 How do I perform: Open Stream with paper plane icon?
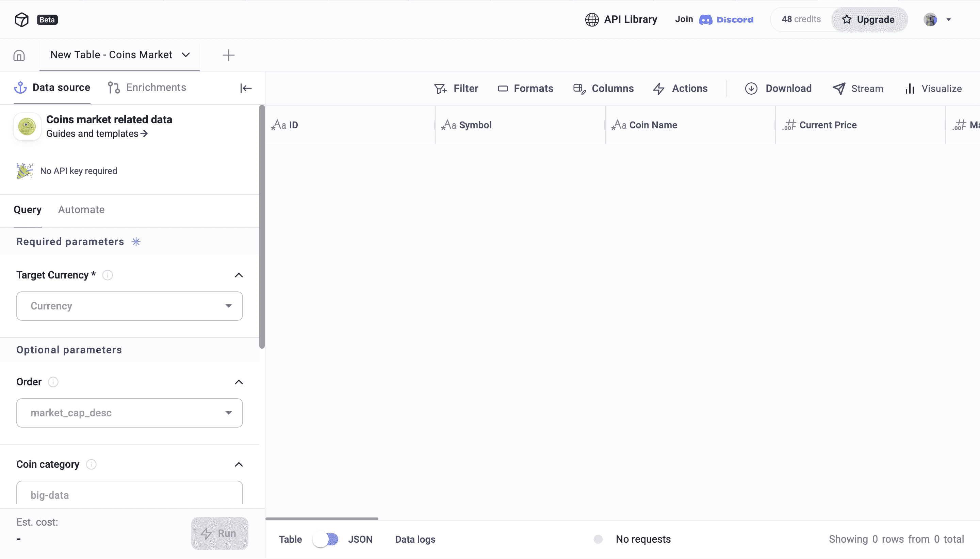(857, 89)
